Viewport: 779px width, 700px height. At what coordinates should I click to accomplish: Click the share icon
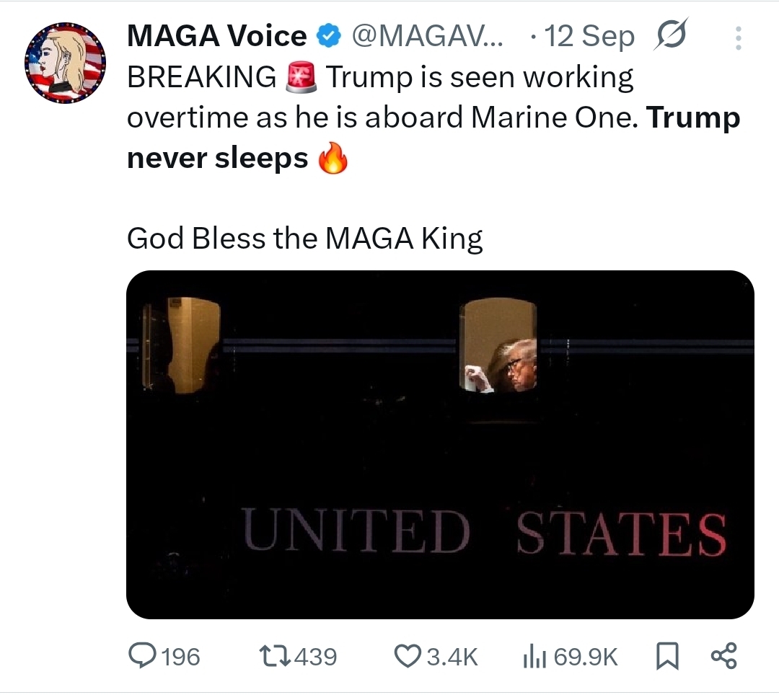click(x=723, y=655)
